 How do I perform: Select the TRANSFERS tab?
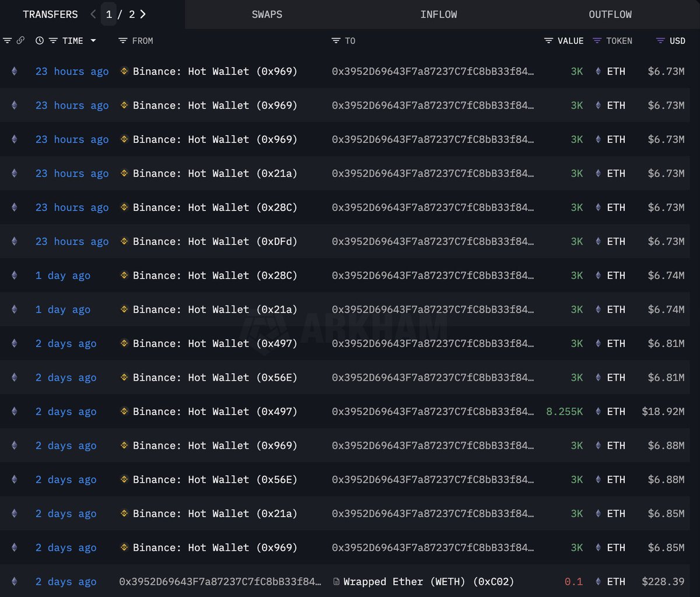pyautogui.click(x=50, y=15)
